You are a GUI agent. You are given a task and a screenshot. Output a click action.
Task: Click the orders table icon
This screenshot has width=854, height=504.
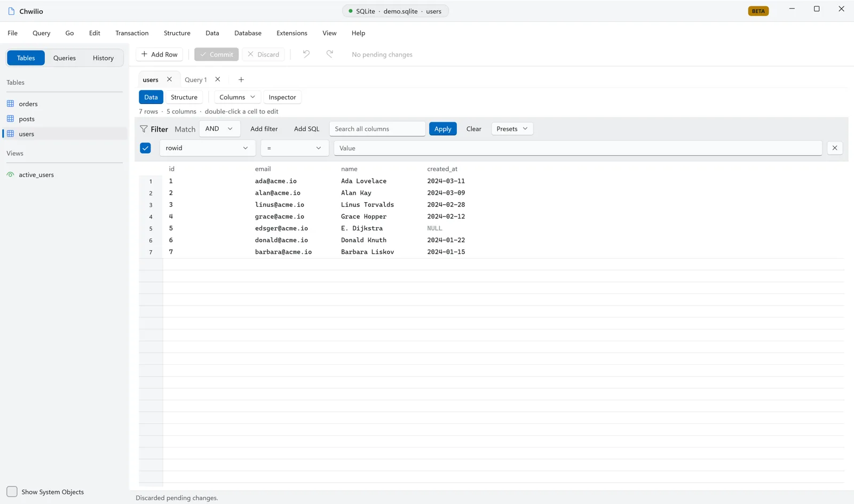[x=10, y=103]
